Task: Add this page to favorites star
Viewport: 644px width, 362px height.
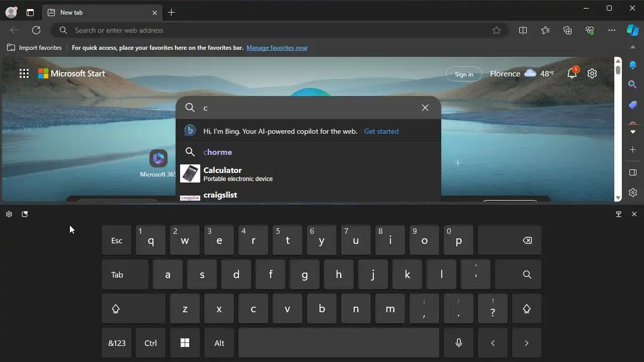Action: click(x=497, y=30)
